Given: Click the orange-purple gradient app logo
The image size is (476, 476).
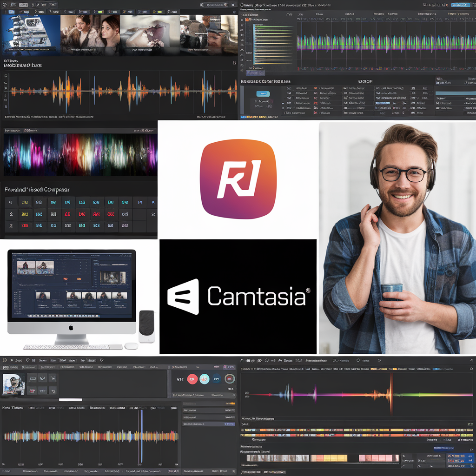Looking at the screenshot, I should point(238,179).
